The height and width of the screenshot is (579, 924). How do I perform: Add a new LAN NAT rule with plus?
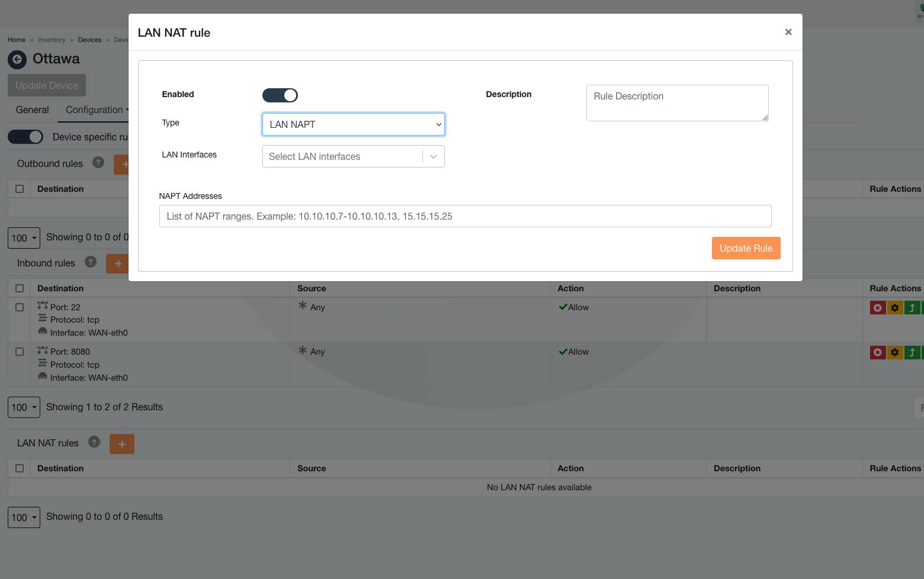click(x=122, y=444)
